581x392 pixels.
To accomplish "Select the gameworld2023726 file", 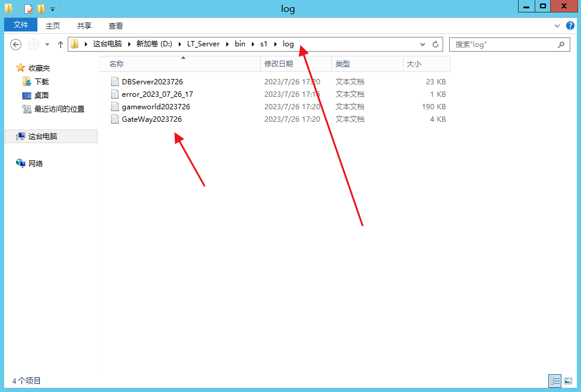I will tap(156, 107).
